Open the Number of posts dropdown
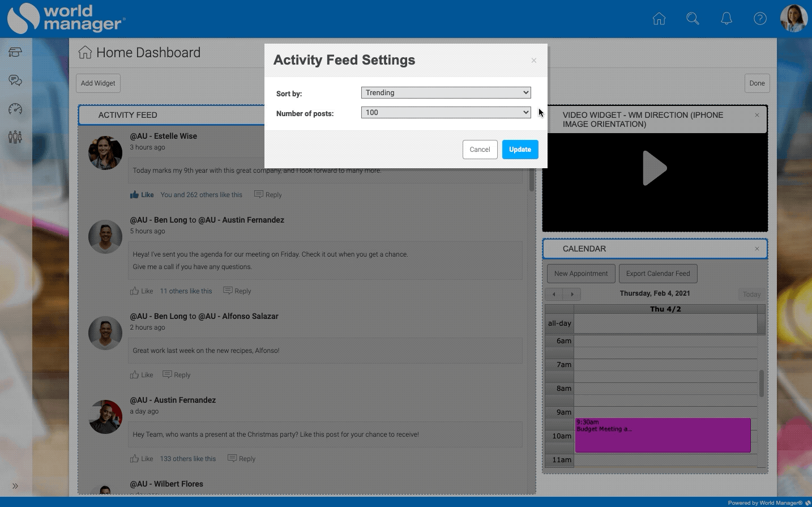 coord(446,113)
